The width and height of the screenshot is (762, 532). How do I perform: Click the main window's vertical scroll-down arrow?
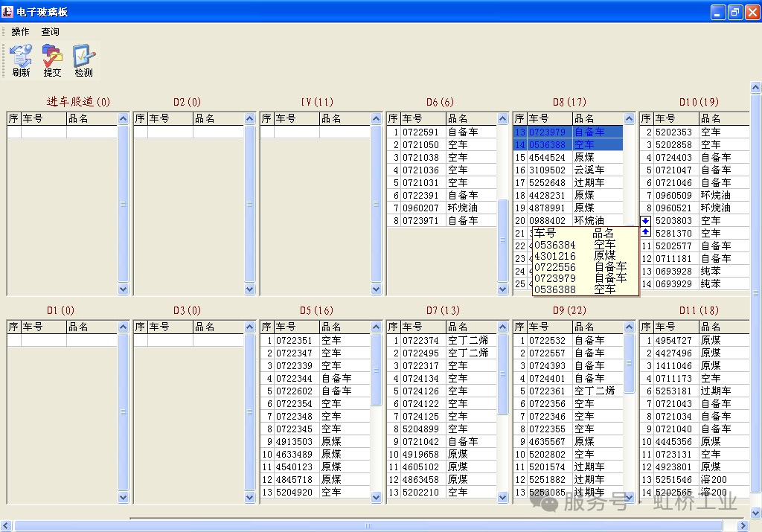click(x=755, y=513)
